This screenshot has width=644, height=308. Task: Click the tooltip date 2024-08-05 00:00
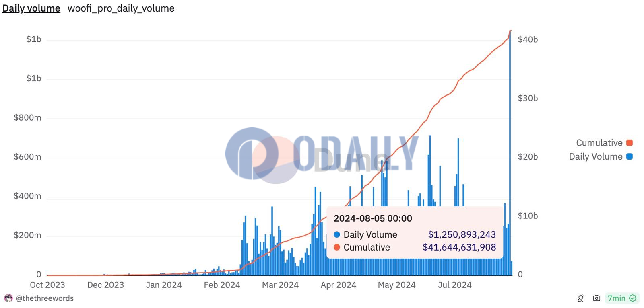(373, 218)
